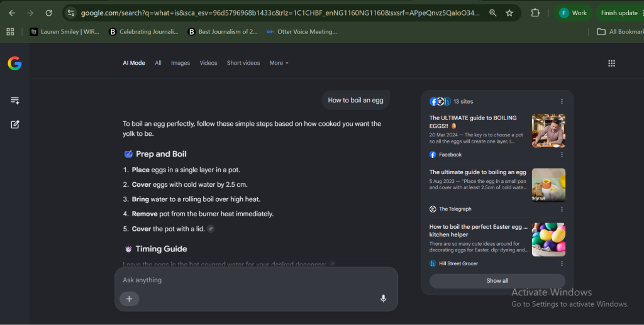Click the browser forward arrow
This screenshot has height=325, width=644.
pos(30,13)
